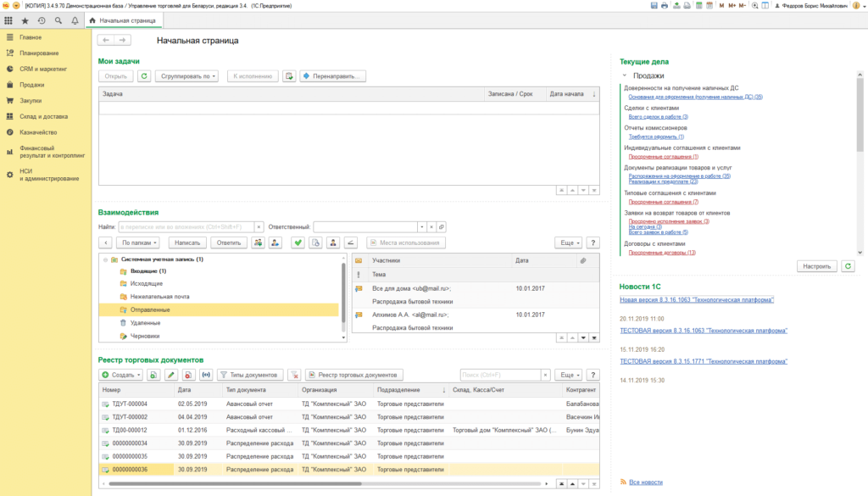Click the Поиск field in documents registry
Image resolution: width=868 pixels, height=496 pixels.
[500, 375]
